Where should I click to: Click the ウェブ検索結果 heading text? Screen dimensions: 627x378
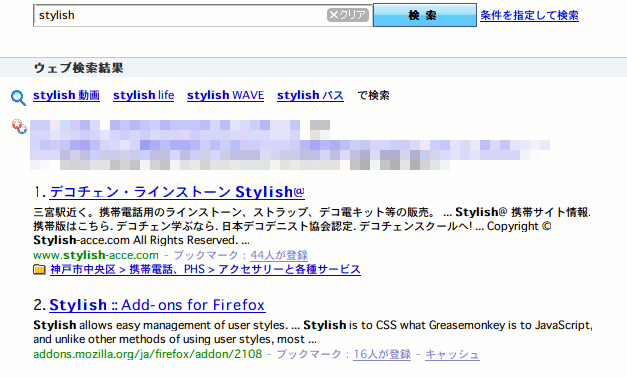pos(78,68)
